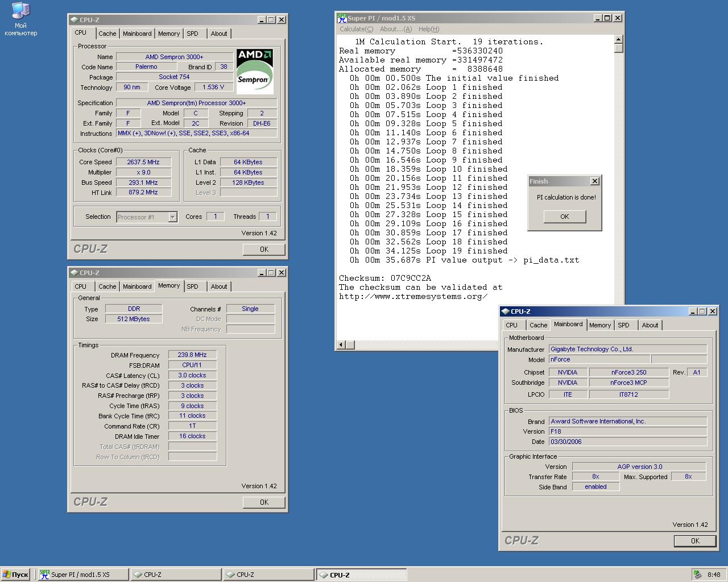
Task: Click the Bus Speed 293.1 MHz value
Action: [143, 182]
